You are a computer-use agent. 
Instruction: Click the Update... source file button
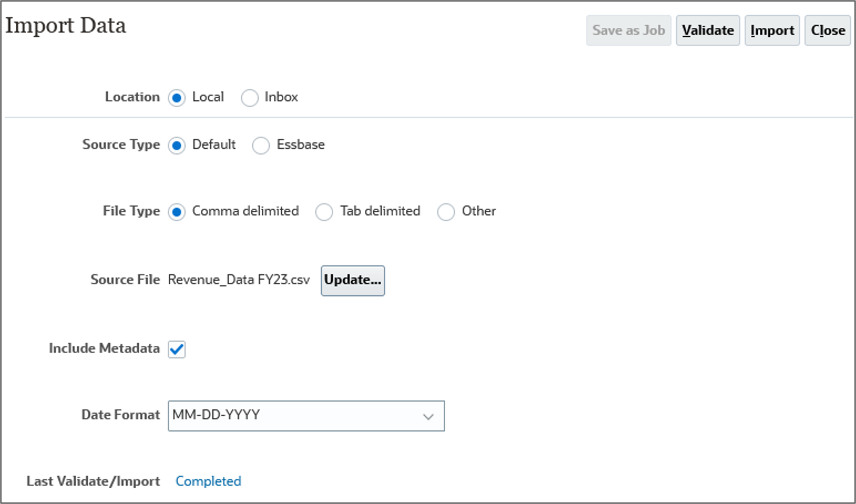(353, 280)
